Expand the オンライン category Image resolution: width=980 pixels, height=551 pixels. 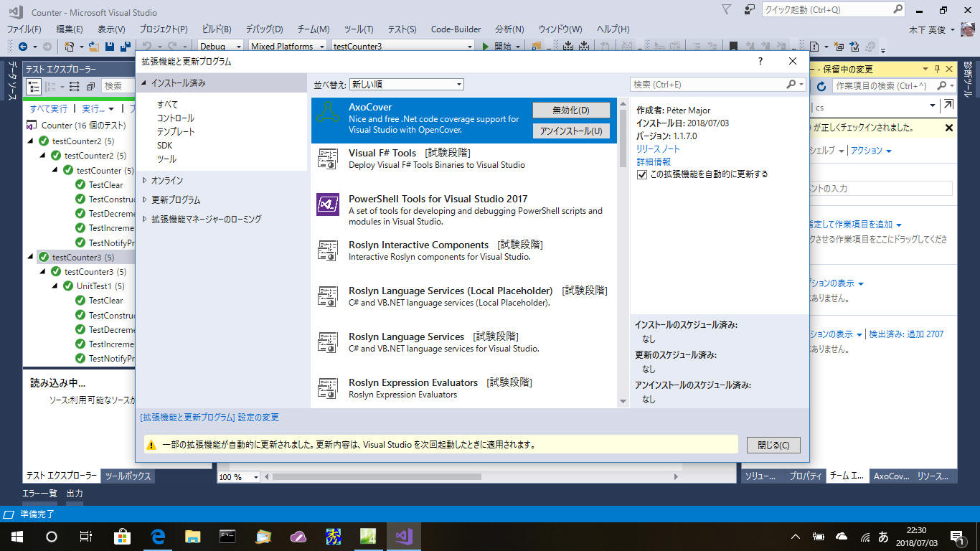[144, 181]
